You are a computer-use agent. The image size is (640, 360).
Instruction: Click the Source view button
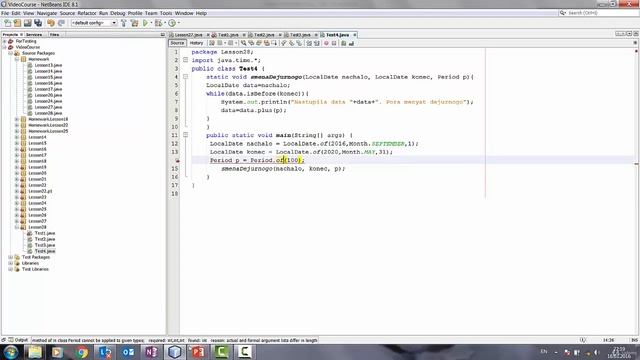(177, 43)
